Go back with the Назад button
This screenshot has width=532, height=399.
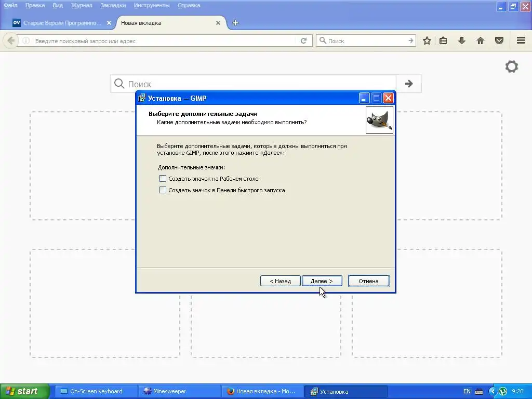click(x=280, y=281)
